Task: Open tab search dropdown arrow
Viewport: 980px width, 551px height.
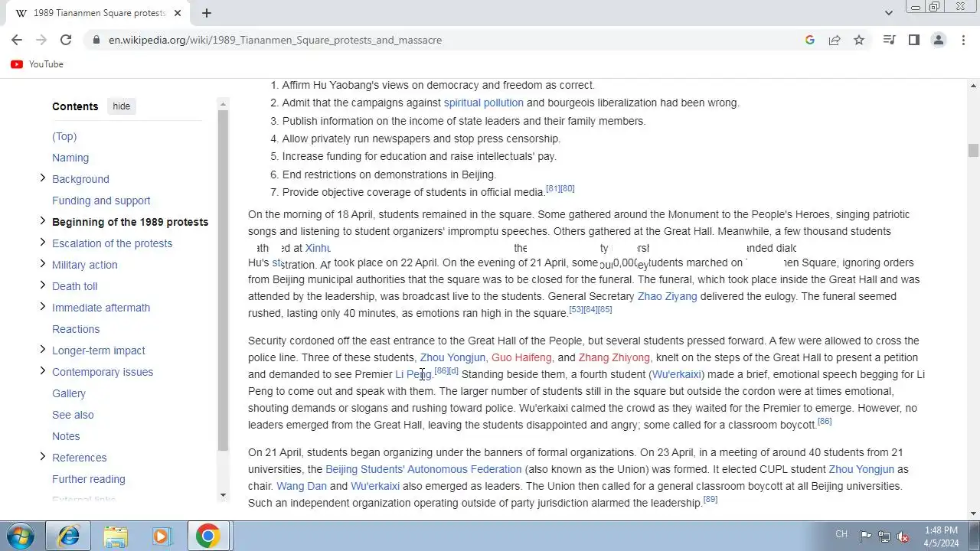Action: (889, 13)
